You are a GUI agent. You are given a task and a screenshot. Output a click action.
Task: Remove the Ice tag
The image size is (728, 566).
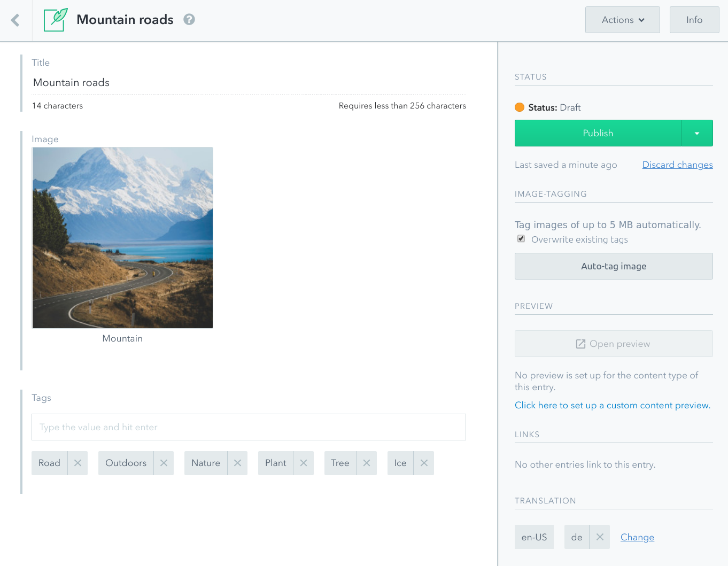point(424,463)
